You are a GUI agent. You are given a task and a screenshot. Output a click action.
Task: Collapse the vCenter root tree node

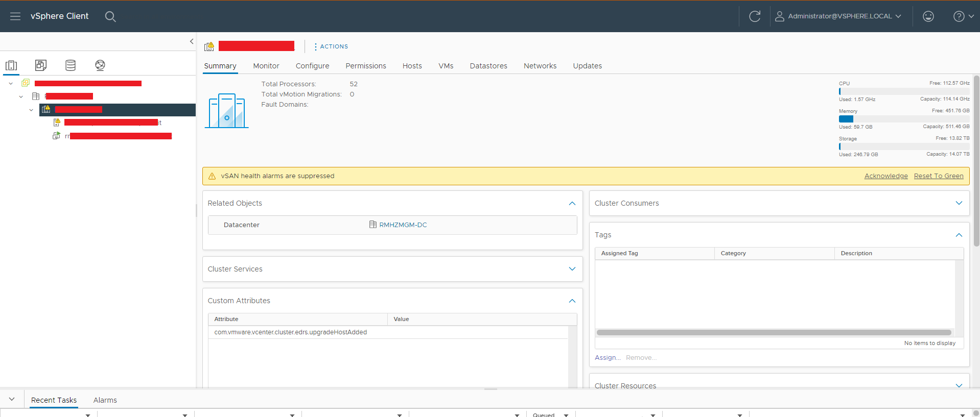[11, 83]
